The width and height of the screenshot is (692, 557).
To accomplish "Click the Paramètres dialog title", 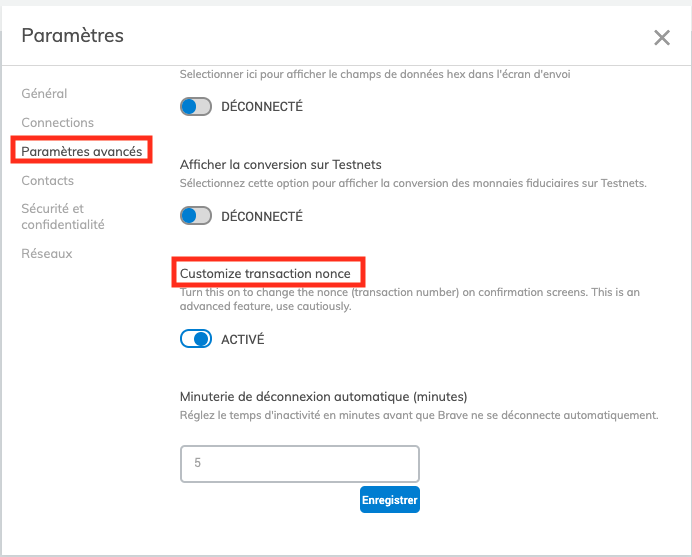I will pos(72,36).
